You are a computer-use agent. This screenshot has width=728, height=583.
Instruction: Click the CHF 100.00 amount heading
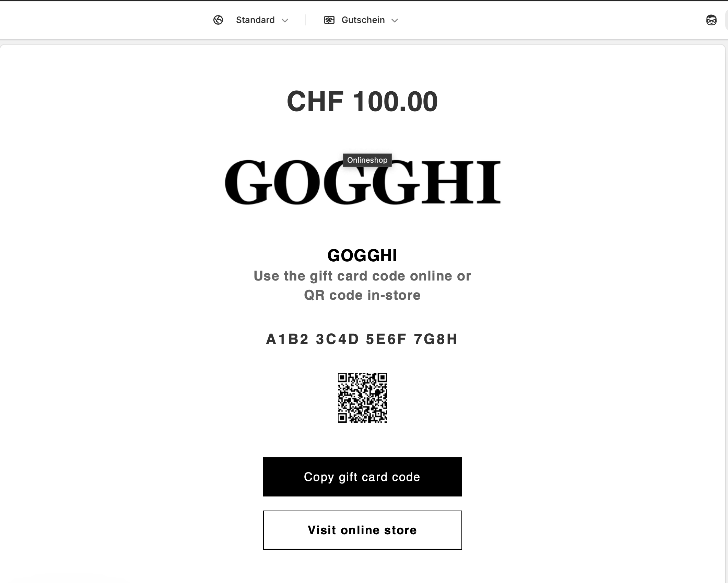(x=362, y=102)
